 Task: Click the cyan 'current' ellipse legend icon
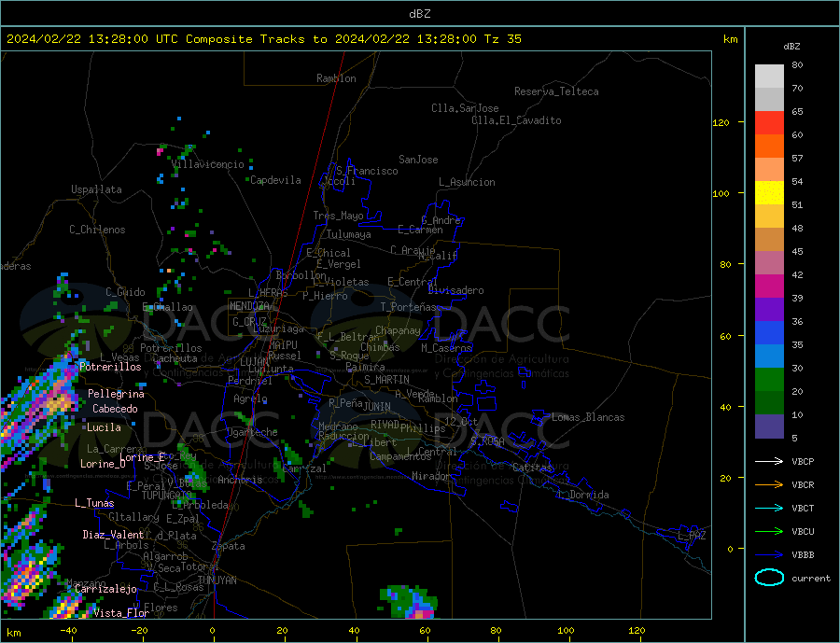pos(769,578)
